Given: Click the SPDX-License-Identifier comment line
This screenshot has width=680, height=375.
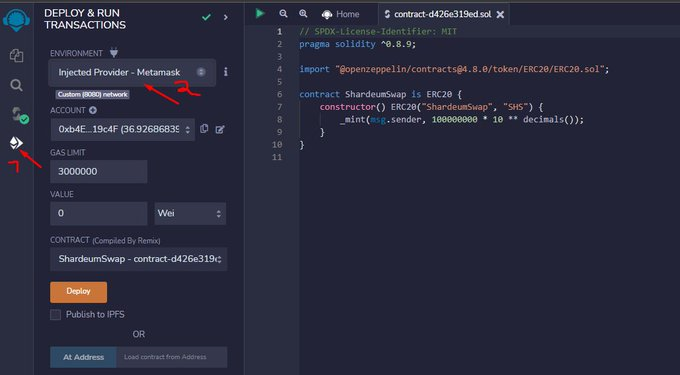Looking at the screenshot, I should [378, 32].
